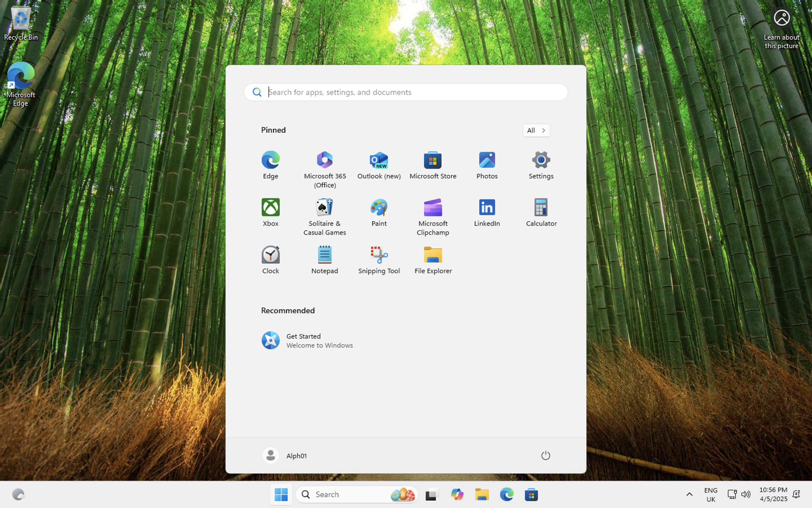This screenshot has height=508, width=812.
Task: Click the taskbar Search box
Action: (x=357, y=494)
